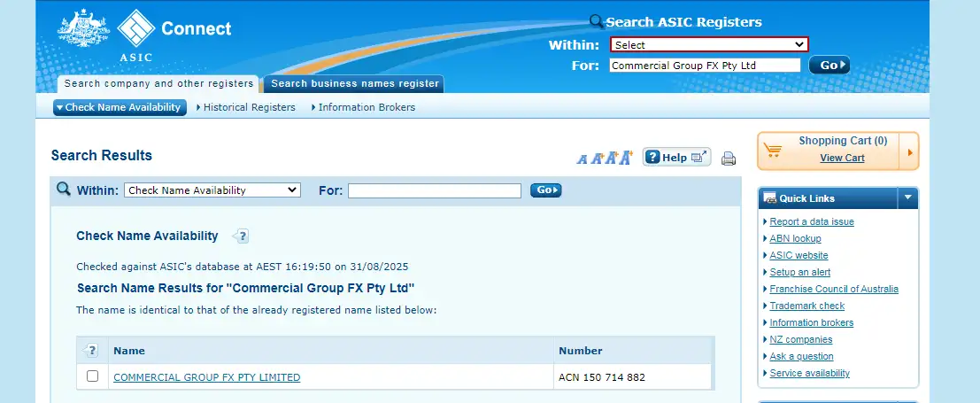Open the Check Name Availability Within dropdown
The height and width of the screenshot is (403, 980).
(212, 190)
